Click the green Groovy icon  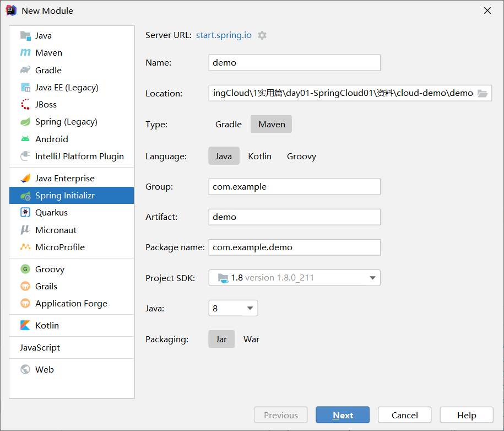(x=25, y=269)
